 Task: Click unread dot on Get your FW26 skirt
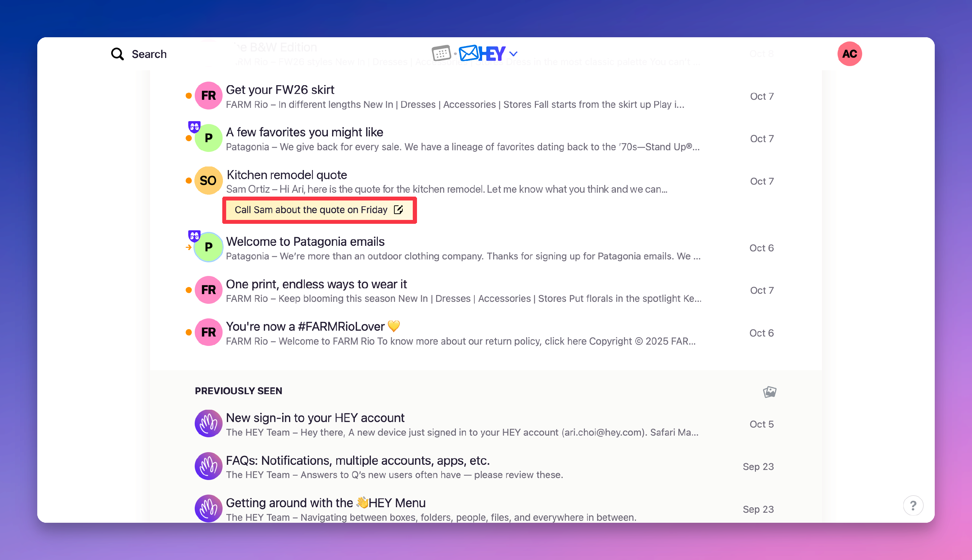click(x=189, y=96)
